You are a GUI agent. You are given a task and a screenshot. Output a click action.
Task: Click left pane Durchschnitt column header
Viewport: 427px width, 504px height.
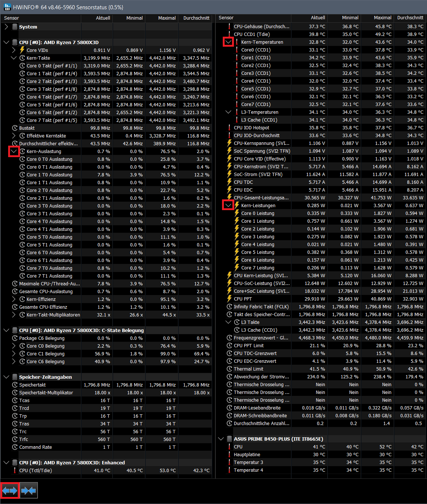(x=195, y=18)
